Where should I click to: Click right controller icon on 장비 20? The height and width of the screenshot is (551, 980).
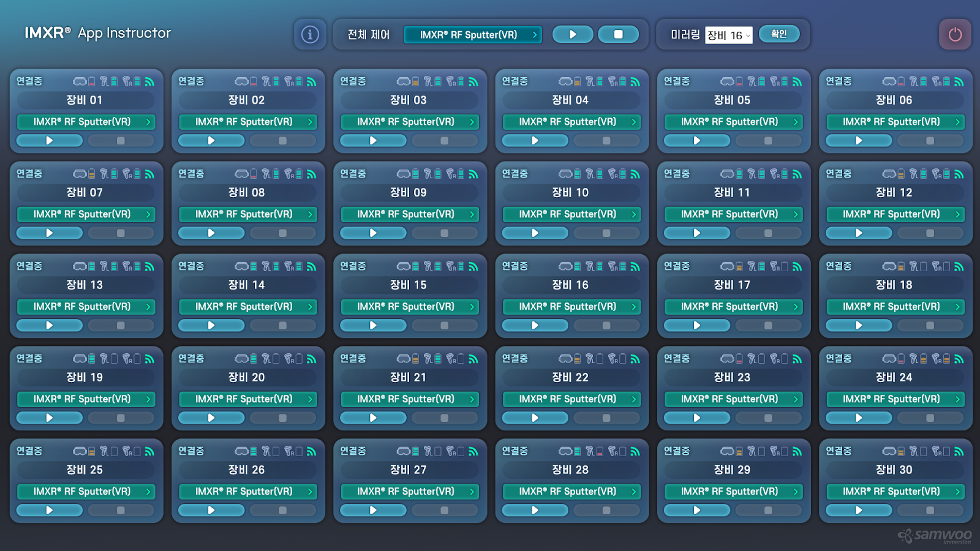click(289, 359)
